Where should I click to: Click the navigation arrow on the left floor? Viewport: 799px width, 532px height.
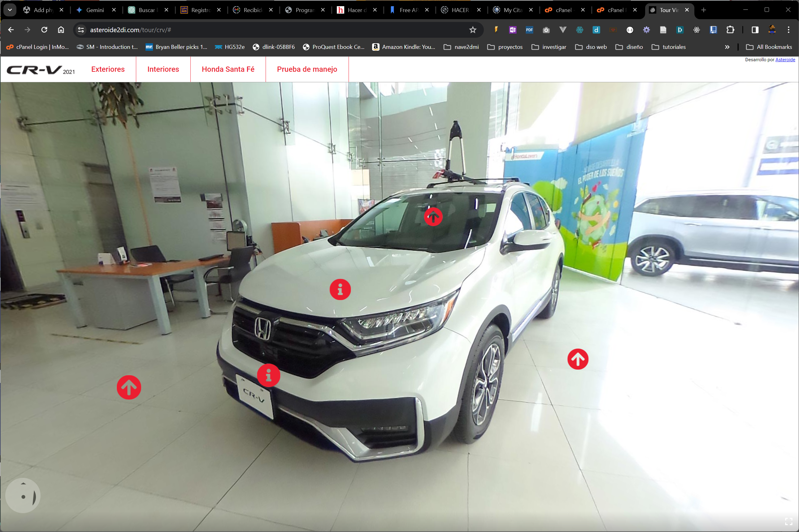[129, 387]
